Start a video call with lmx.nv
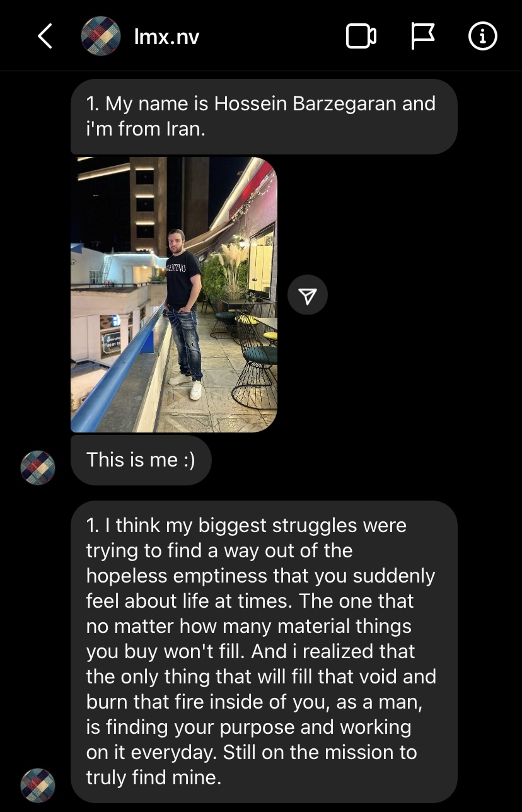This screenshot has height=812, width=522. [361, 37]
